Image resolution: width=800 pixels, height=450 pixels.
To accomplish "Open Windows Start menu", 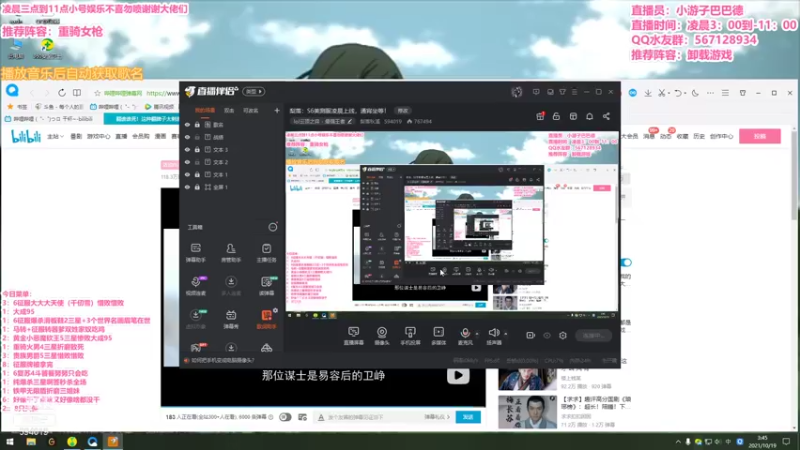I will click(x=10, y=442).
